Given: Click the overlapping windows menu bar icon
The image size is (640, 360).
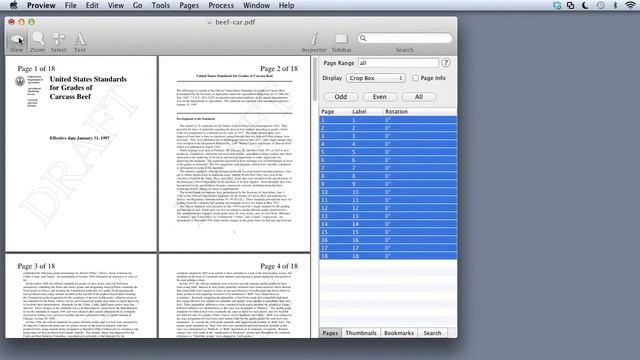Looking at the screenshot, I should [571, 5].
